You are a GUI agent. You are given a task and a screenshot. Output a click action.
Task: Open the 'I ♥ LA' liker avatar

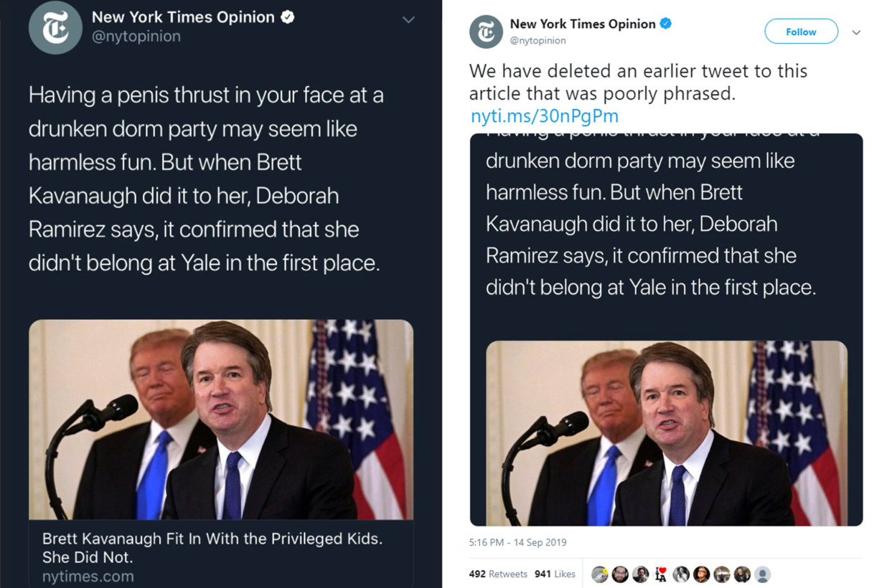(x=661, y=574)
